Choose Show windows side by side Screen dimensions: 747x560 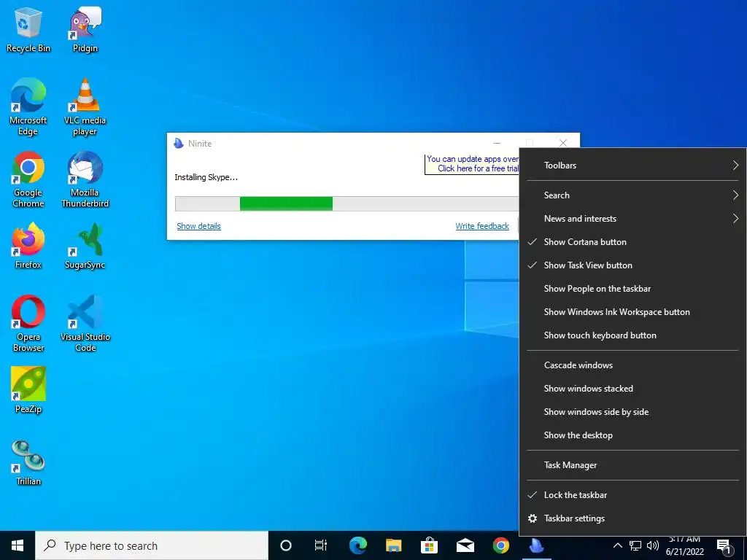[x=632, y=412]
